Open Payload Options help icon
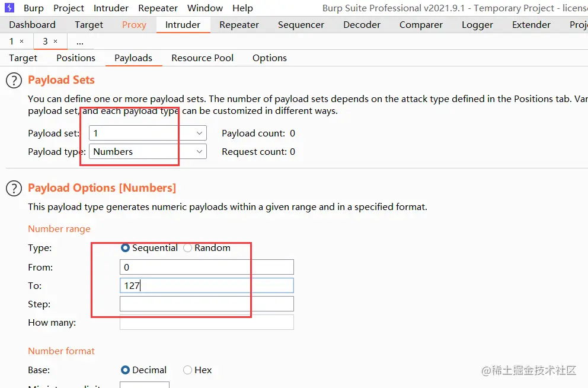 tap(14, 189)
